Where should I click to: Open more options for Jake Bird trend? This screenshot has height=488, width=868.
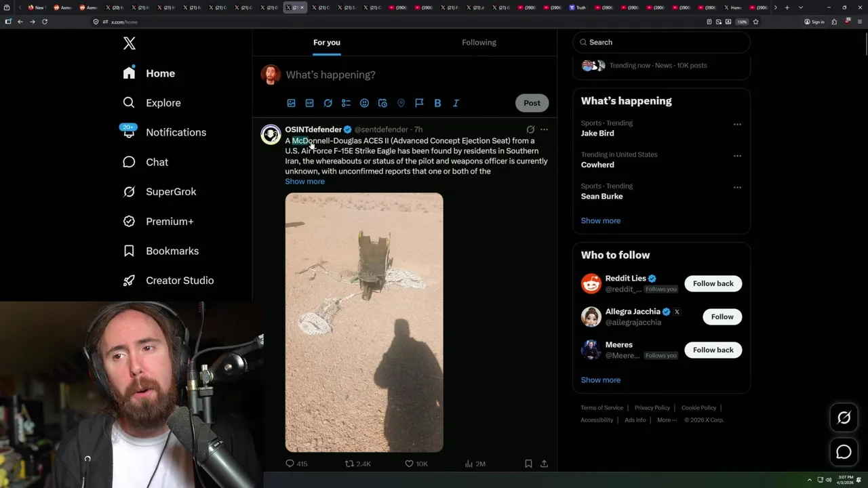[x=737, y=125]
